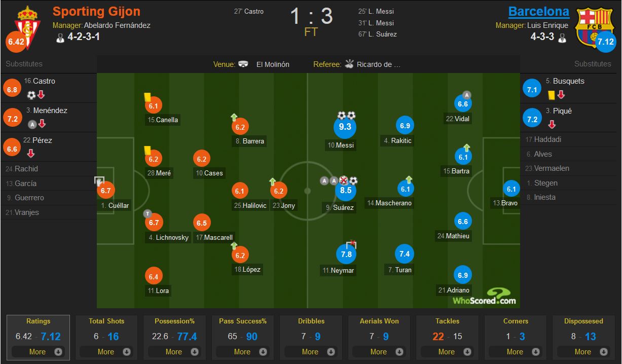Click the yellow card above Canella
The image size is (622, 364).
pos(148,96)
